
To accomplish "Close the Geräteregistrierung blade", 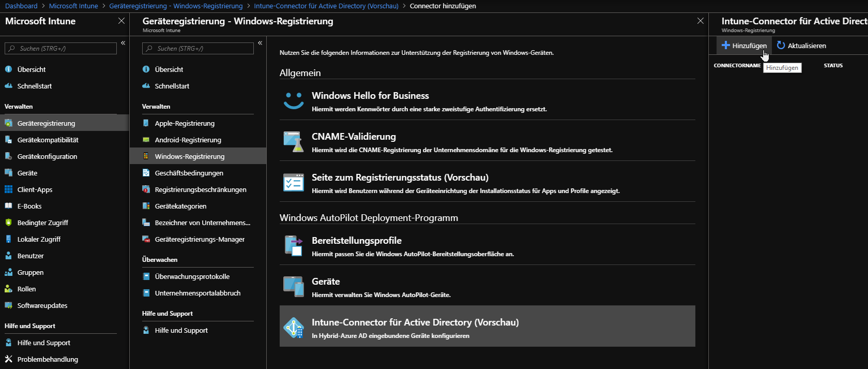I will (x=701, y=21).
